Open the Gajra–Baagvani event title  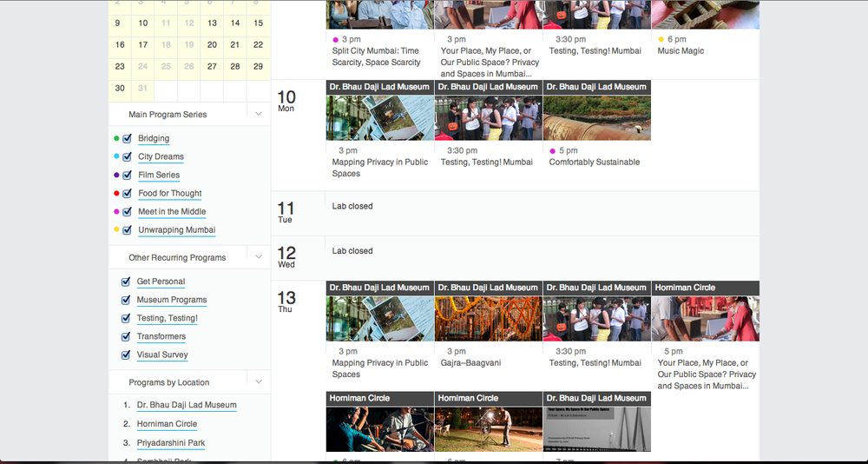471,363
